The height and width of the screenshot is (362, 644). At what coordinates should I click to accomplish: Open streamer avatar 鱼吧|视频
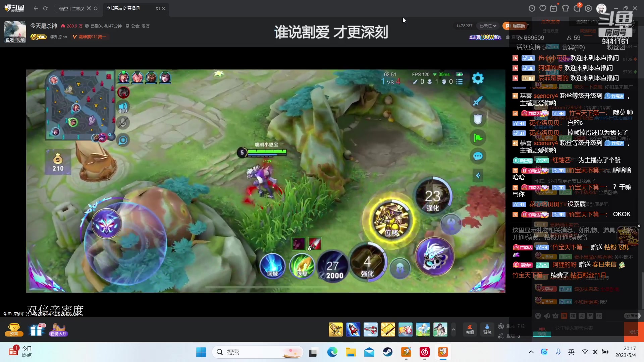click(x=15, y=32)
